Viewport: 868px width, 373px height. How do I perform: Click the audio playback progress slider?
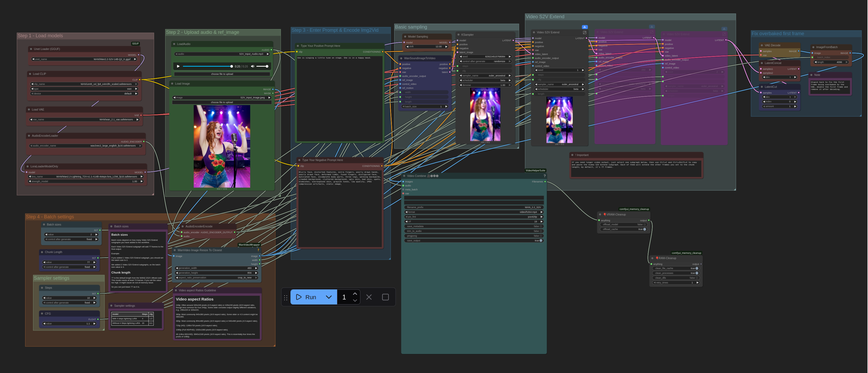207,66
